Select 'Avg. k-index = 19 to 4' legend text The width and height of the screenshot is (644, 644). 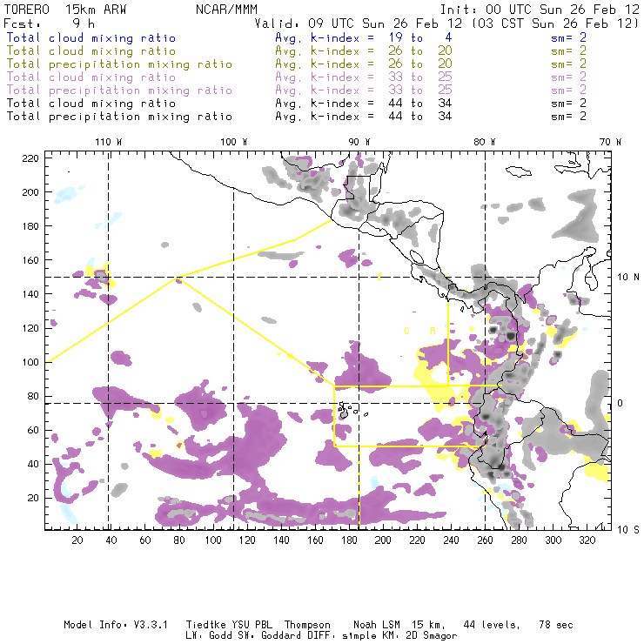[x=364, y=37]
